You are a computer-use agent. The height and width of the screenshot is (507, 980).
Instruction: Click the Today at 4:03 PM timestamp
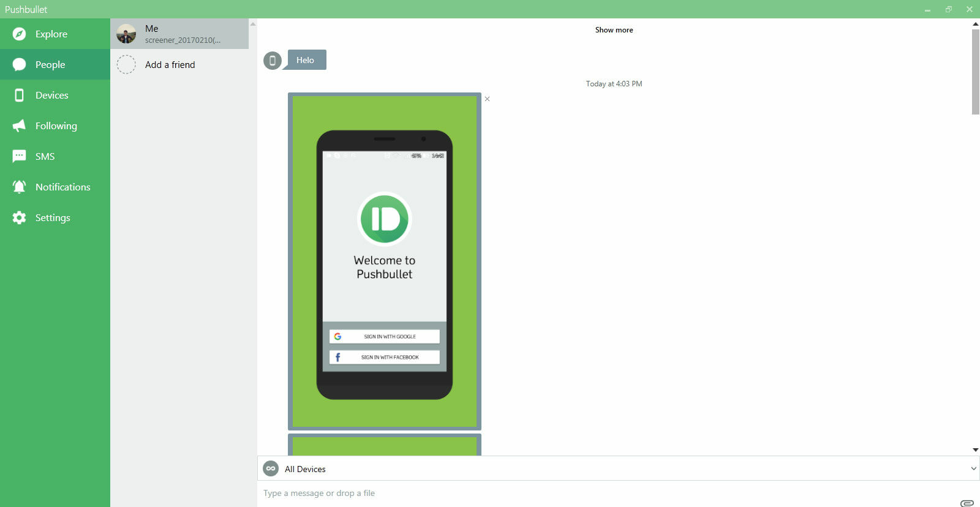click(614, 84)
